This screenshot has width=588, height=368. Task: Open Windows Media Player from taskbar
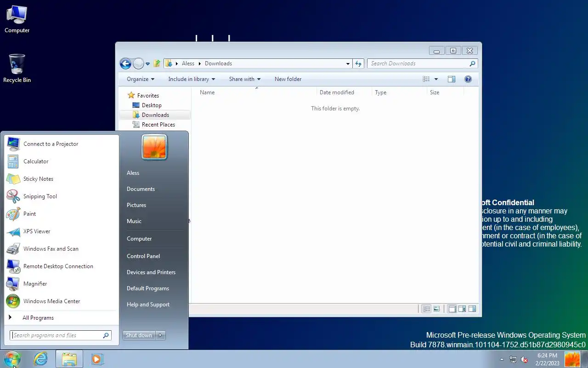coord(97,359)
